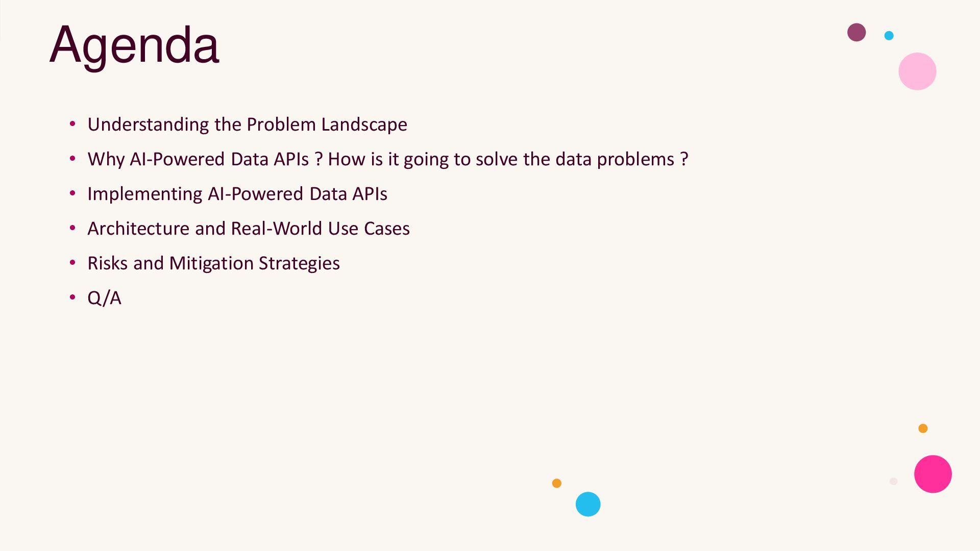Click the bullet marker before Q/A
Image resolution: width=980 pixels, height=551 pixels.
pos(72,297)
